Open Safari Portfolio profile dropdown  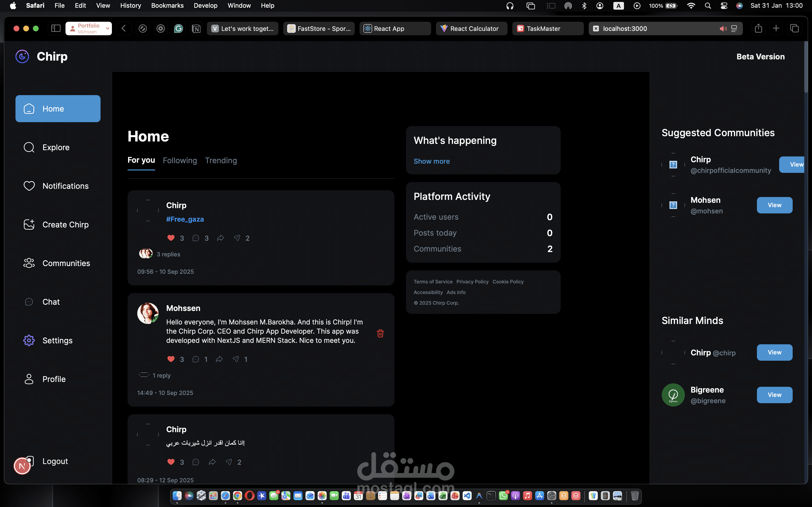[x=89, y=28]
